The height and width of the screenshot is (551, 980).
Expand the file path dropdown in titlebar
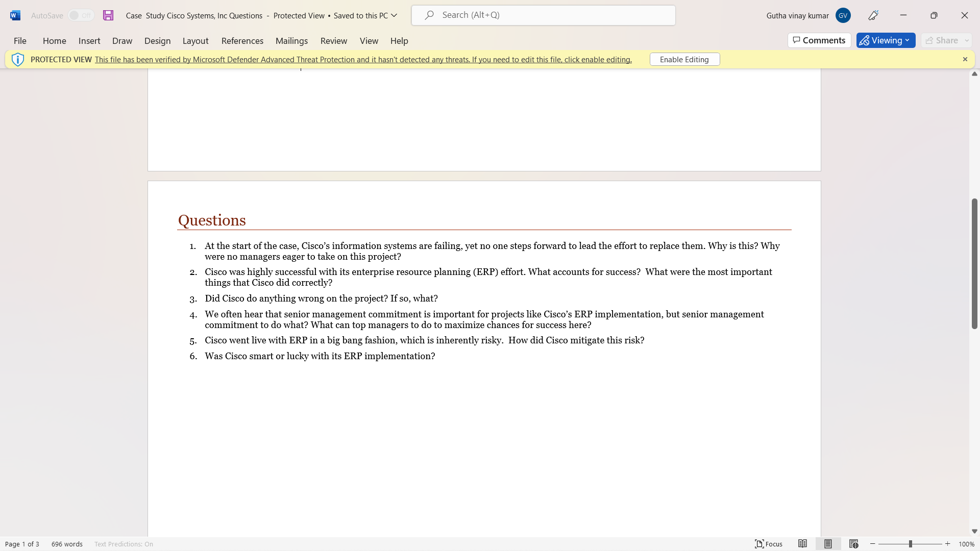pos(395,15)
